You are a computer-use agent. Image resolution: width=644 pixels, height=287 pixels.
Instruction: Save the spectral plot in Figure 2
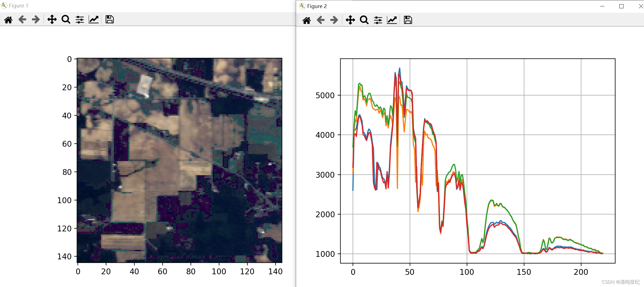tap(407, 20)
